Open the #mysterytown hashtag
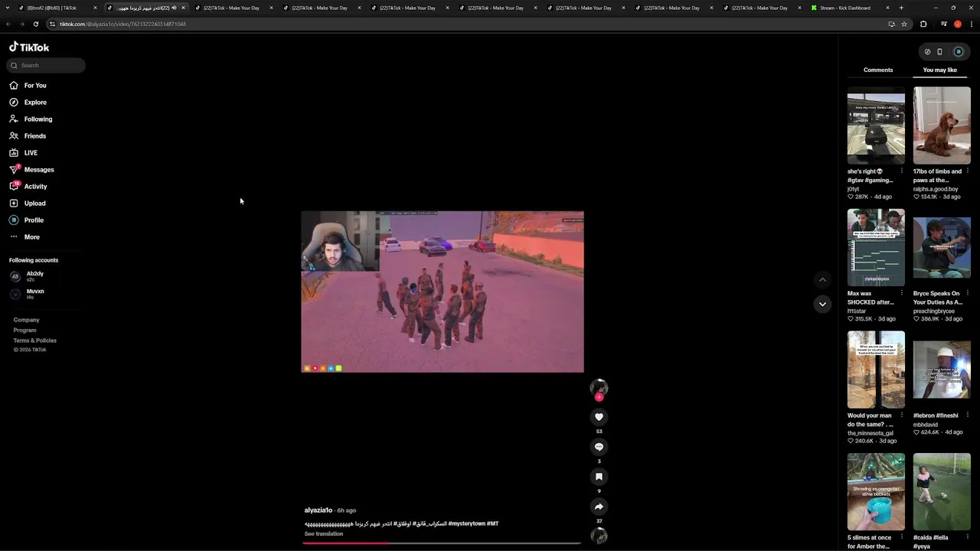The image size is (980, 551). (466, 523)
